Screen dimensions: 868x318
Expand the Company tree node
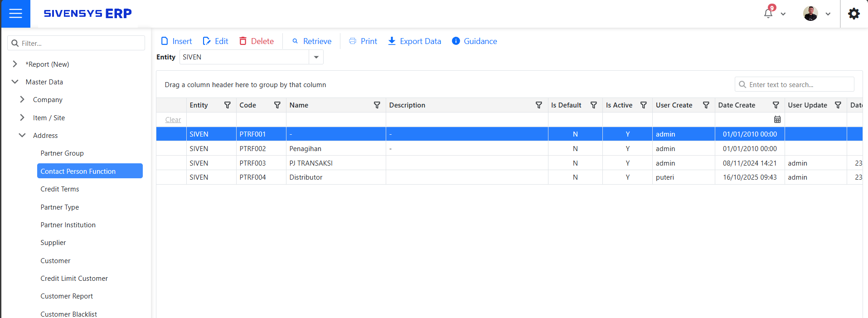(x=22, y=99)
